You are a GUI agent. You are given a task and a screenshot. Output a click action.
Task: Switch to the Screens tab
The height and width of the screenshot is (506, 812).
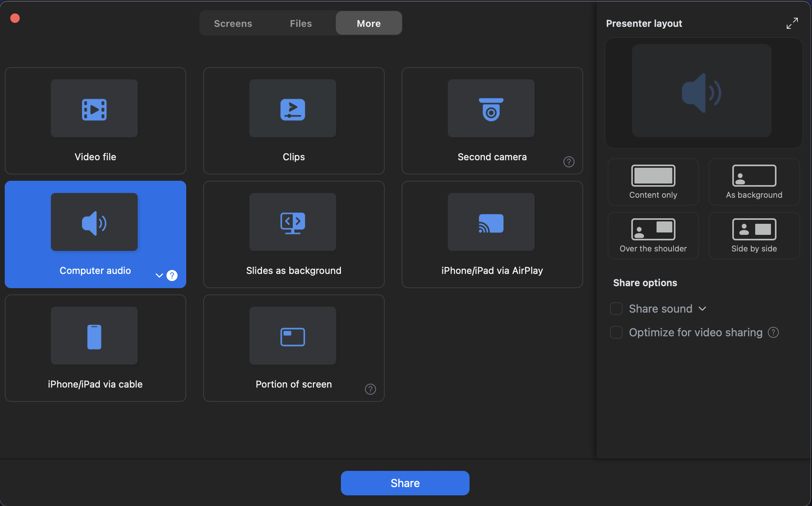(233, 23)
